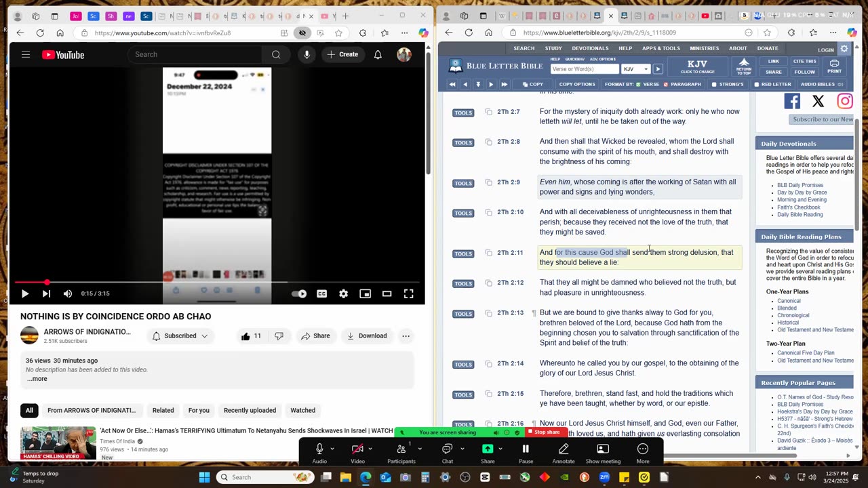The height and width of the screenshot is (488, 868).
Task: Open the Windows Start menu
Action: [x=204, y=477]
